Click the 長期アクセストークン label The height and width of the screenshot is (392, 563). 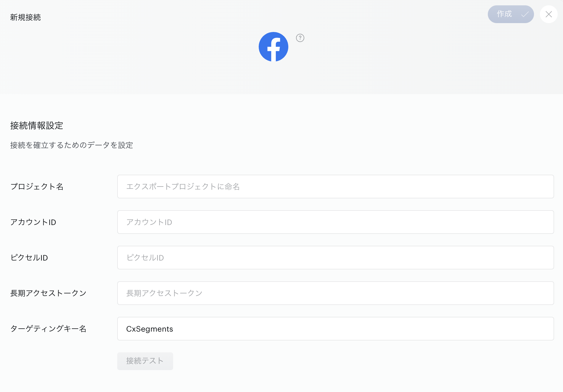[48, 293]
